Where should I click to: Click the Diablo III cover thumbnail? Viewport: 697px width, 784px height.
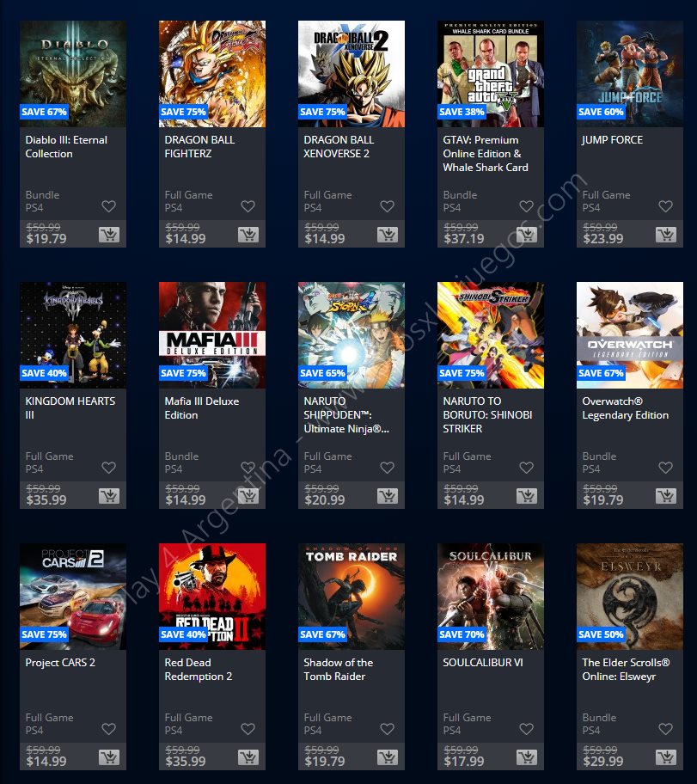(x=73, y=74)
